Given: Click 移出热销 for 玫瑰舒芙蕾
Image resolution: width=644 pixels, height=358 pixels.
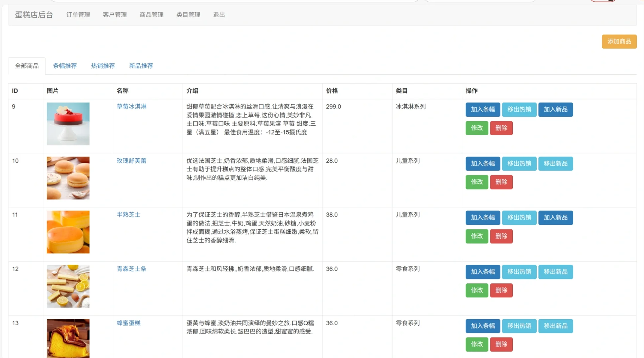Looking at the screenshot, I should pyautogui.click(x=519, y=163).
